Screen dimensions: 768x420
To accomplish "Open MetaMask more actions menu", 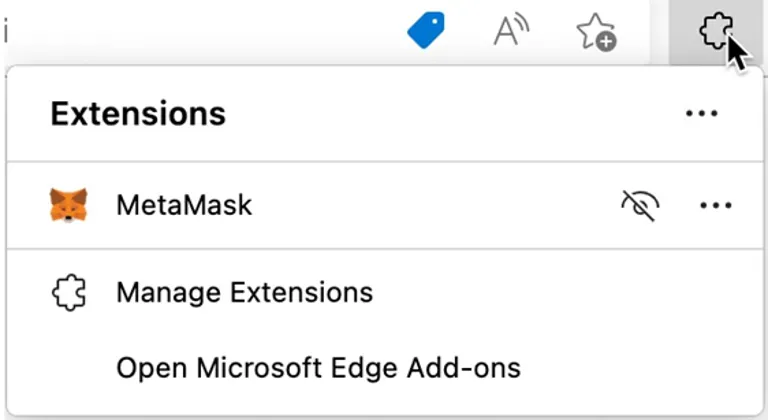I will (716, 205).
